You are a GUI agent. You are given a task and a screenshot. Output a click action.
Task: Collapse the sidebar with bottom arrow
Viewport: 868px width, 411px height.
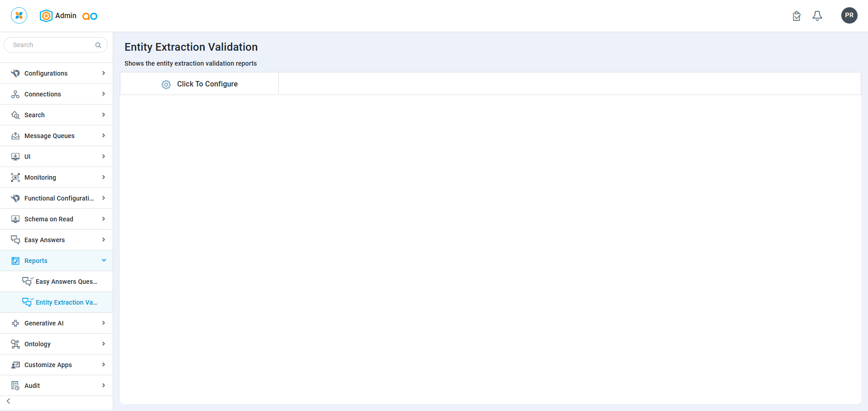9,401
